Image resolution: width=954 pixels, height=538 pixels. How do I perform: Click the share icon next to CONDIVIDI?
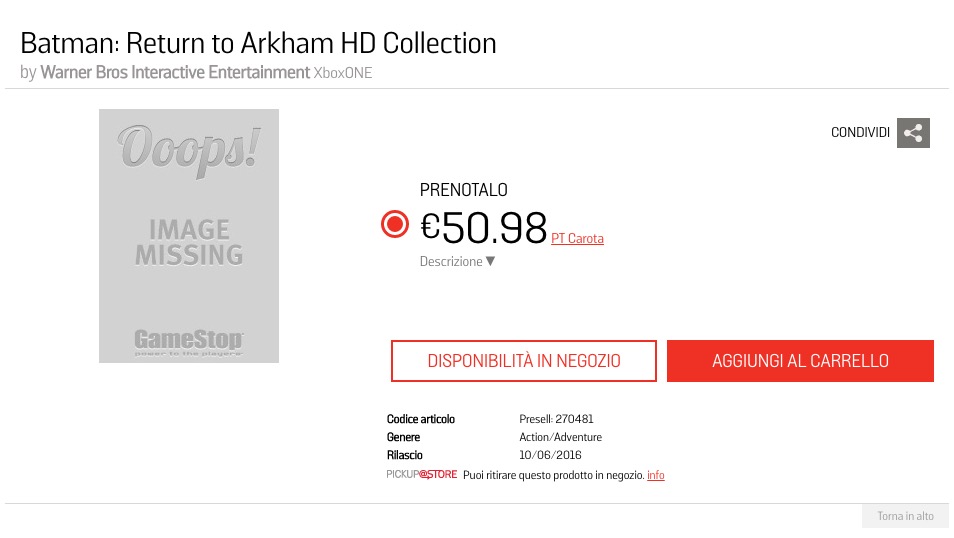coord(913,133)
